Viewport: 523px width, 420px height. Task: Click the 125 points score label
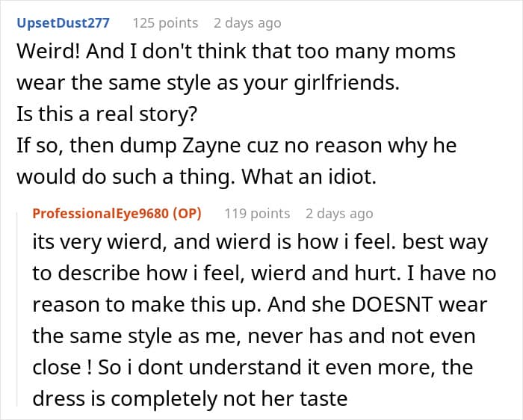tap(165, 23)
